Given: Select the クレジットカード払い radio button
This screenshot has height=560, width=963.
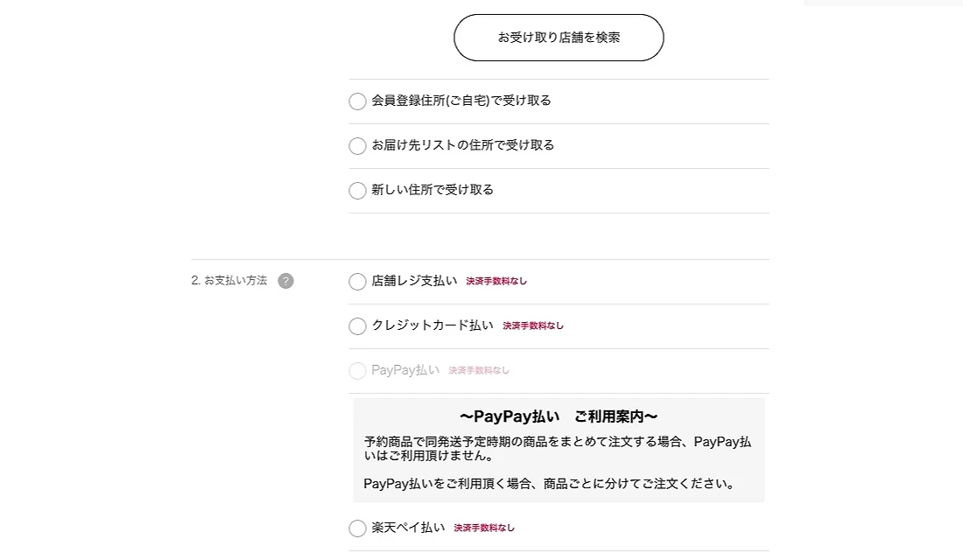Looking at the screenshot, I should coord(357,326).
